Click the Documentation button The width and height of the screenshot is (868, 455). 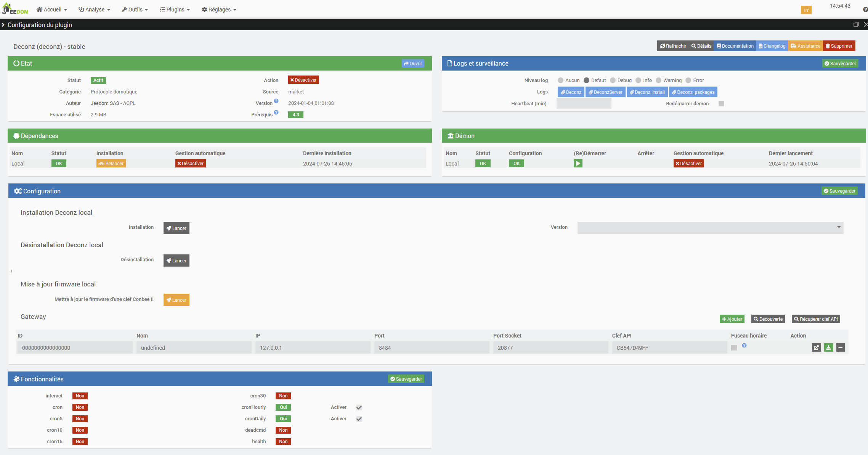coord(735,46)
